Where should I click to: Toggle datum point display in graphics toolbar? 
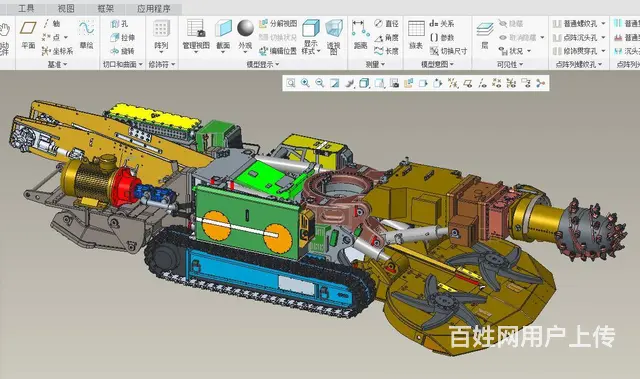[497, 83]
